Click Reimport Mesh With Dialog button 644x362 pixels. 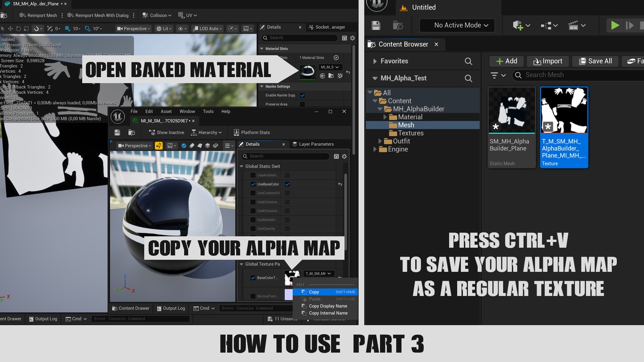coord(98,15)
